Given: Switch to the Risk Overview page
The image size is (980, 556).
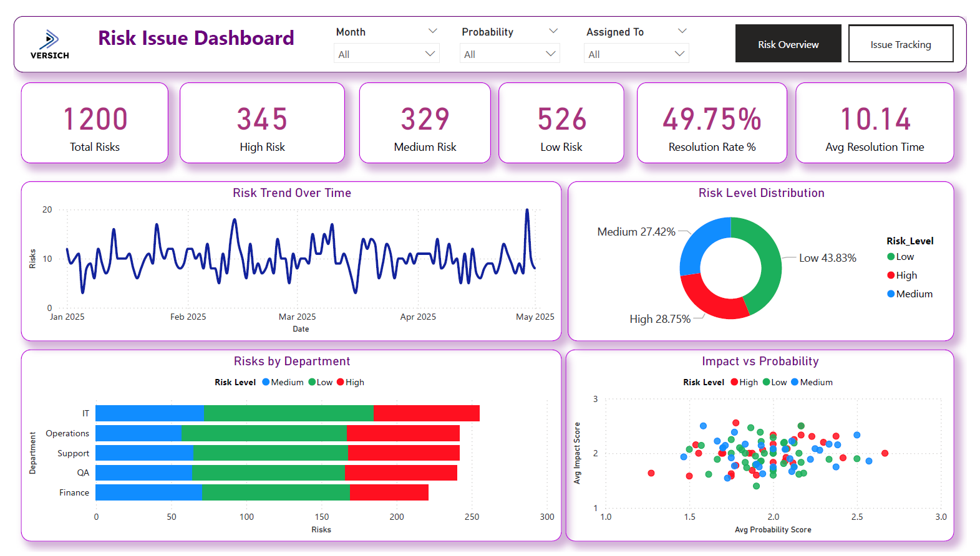Looking at the screenshot, I should click(x=788, y=44).
